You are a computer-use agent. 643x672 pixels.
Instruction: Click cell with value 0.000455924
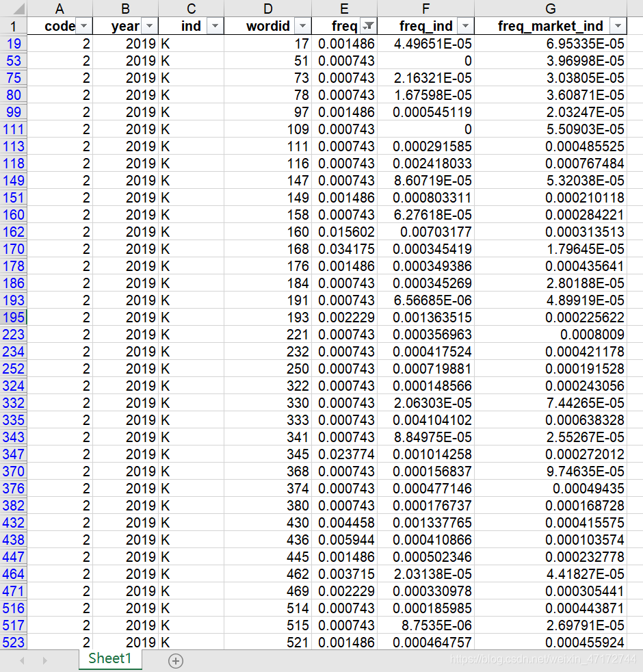pyautogui.click(x=551, y=643)
